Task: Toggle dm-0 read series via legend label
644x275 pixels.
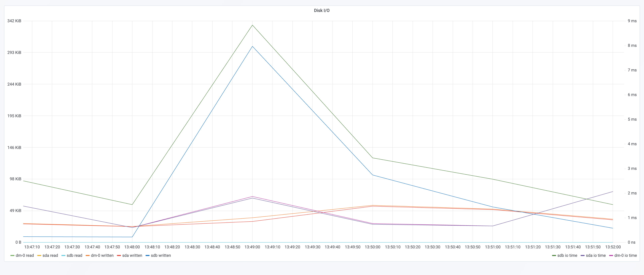Action: click(x=25, y=255)
